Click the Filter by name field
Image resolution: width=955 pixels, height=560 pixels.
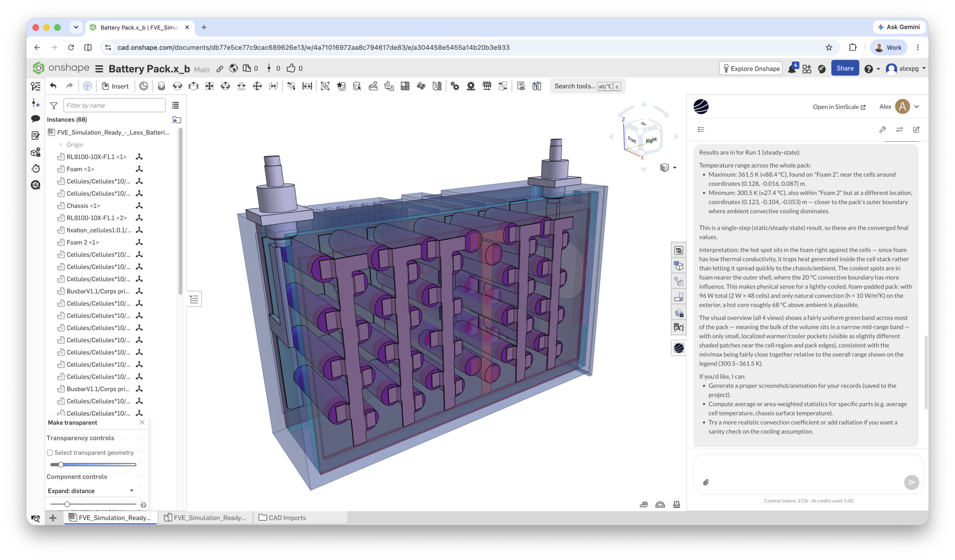click(x=114, y=105)
